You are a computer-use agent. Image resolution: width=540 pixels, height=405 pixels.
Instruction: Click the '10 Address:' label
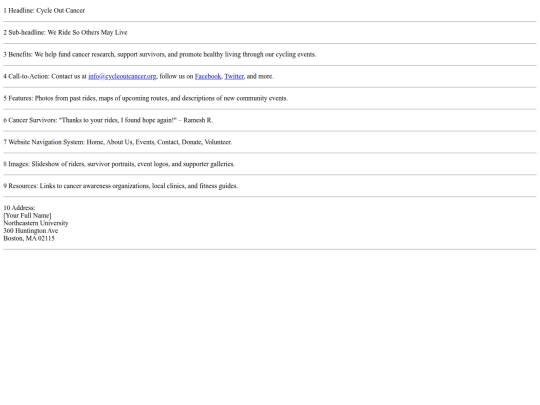point(19,208)
